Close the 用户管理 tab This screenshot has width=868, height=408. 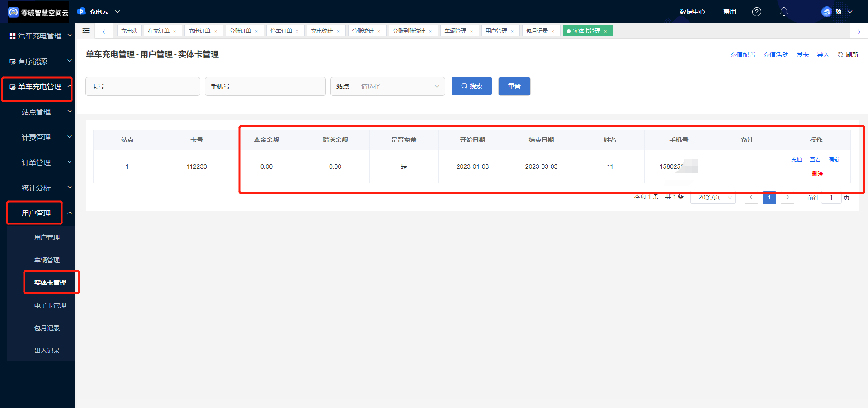point(512,31)
